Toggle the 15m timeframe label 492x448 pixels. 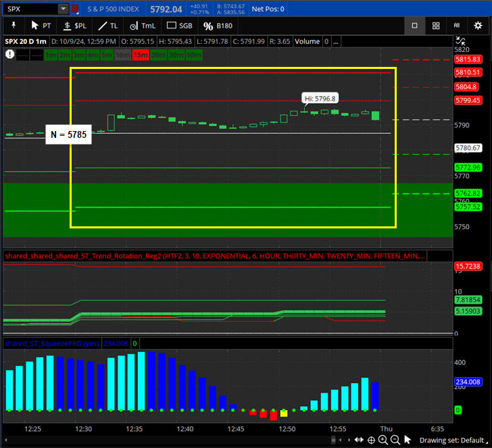point(141,55)
